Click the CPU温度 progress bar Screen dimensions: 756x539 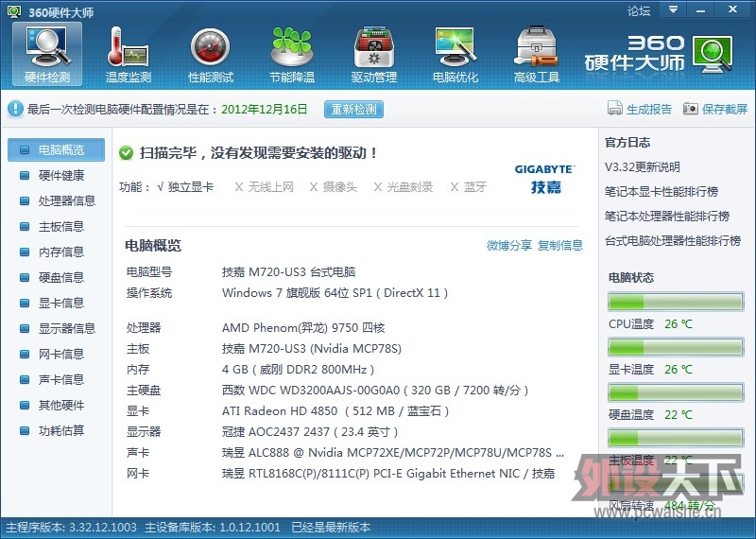[676, 302]
